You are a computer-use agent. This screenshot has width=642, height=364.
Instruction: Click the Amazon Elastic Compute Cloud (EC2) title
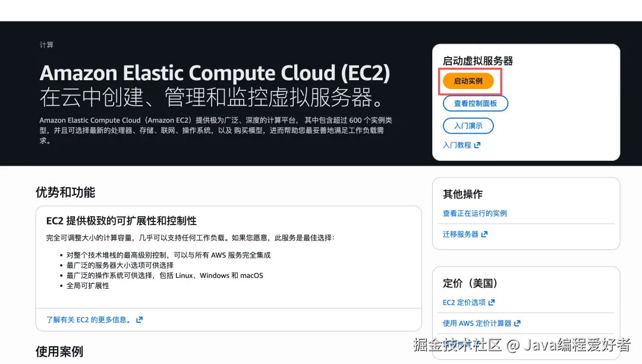pyautogui.click(x=215, y=73)
